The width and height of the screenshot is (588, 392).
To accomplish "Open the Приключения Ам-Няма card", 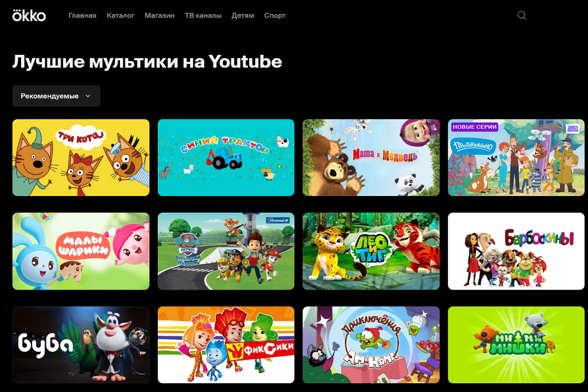I will (371, 345).
